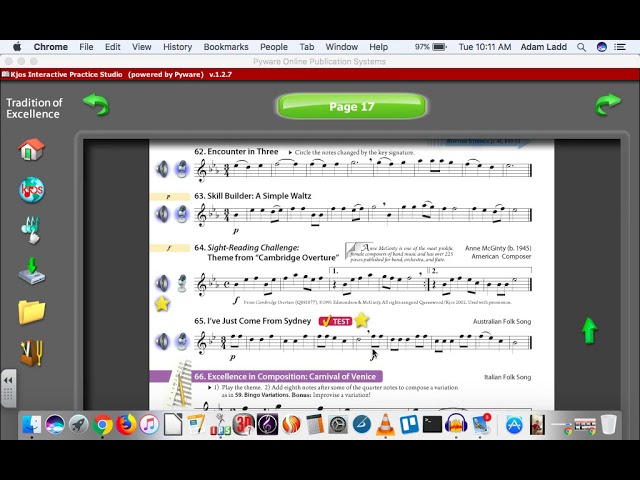Open the History menu
Image resolution: width=640 pixels, height=480 pixels.
pos(177,47)
